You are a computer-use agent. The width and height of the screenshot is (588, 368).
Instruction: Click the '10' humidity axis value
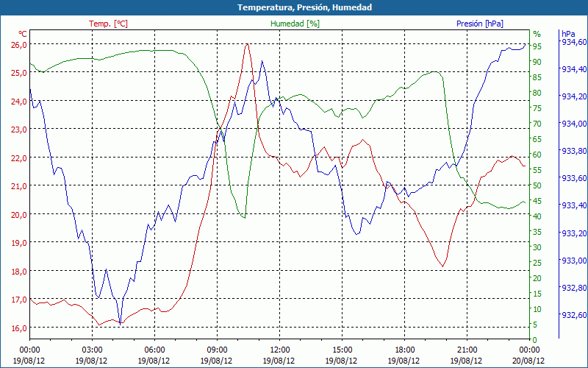click(537, 309)
